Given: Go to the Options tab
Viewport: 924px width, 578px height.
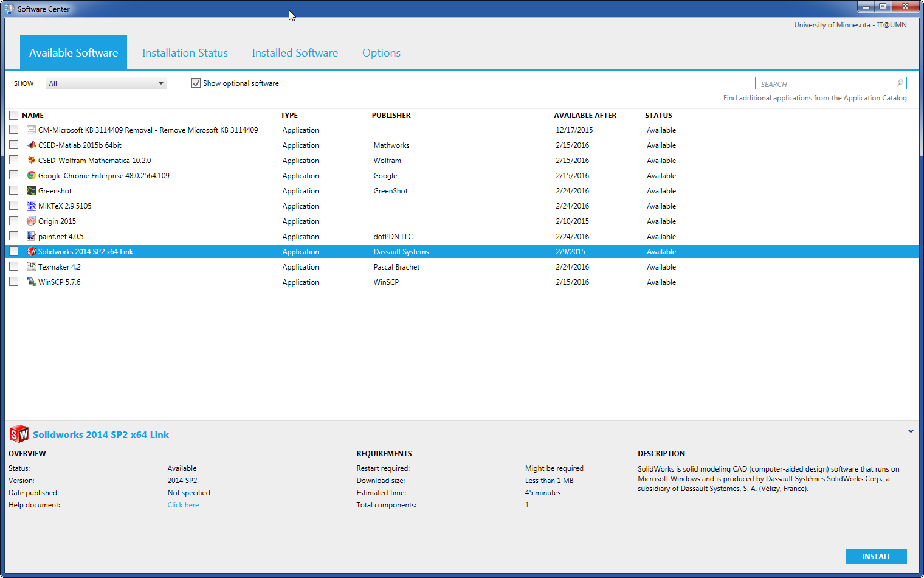Looking at the screenshot, I should tap(381, 53).
